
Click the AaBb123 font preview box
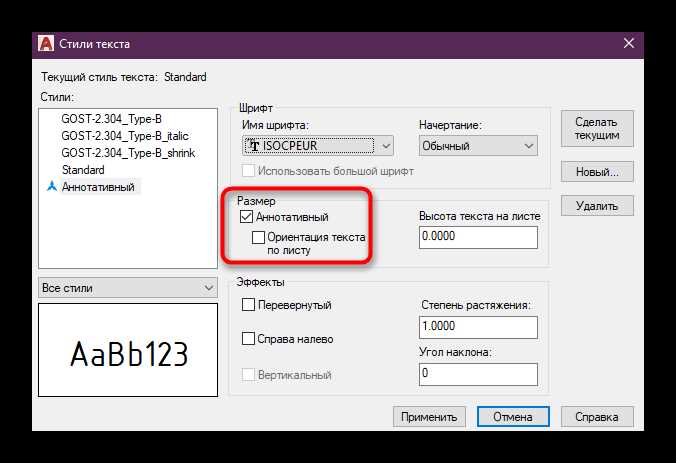click(128, 350)
